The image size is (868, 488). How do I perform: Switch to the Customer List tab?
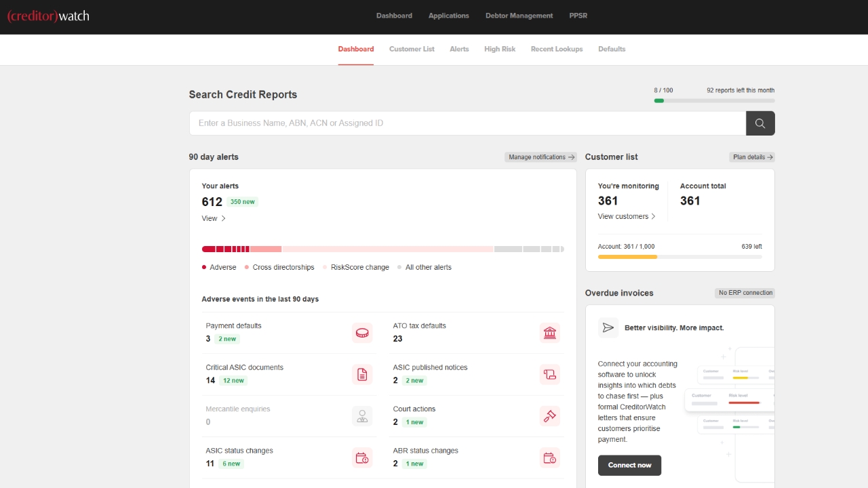[x=412, y=49]
